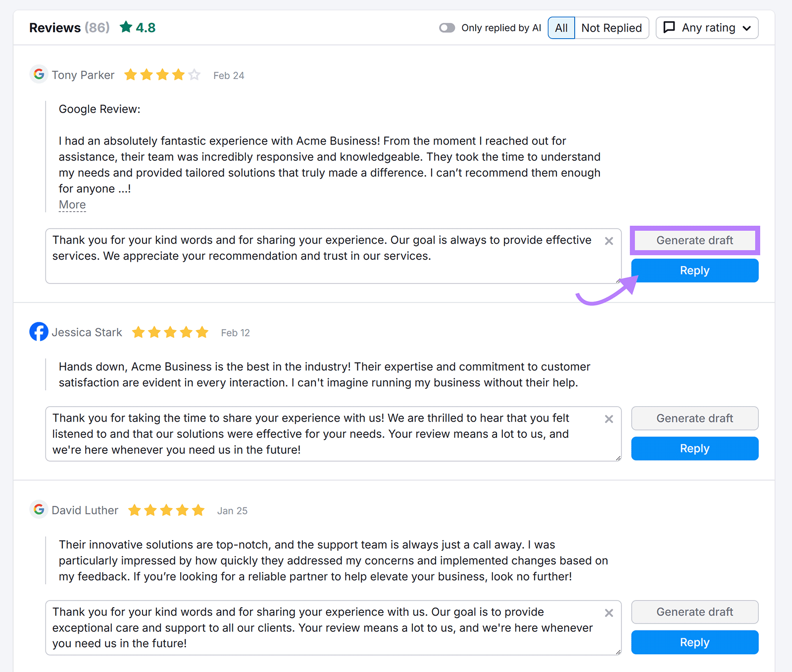Click the empty fifth star in Tony Parker's rating
Image resolution: width=792 pixels, height=672 pixels.
tap(194, 75)
